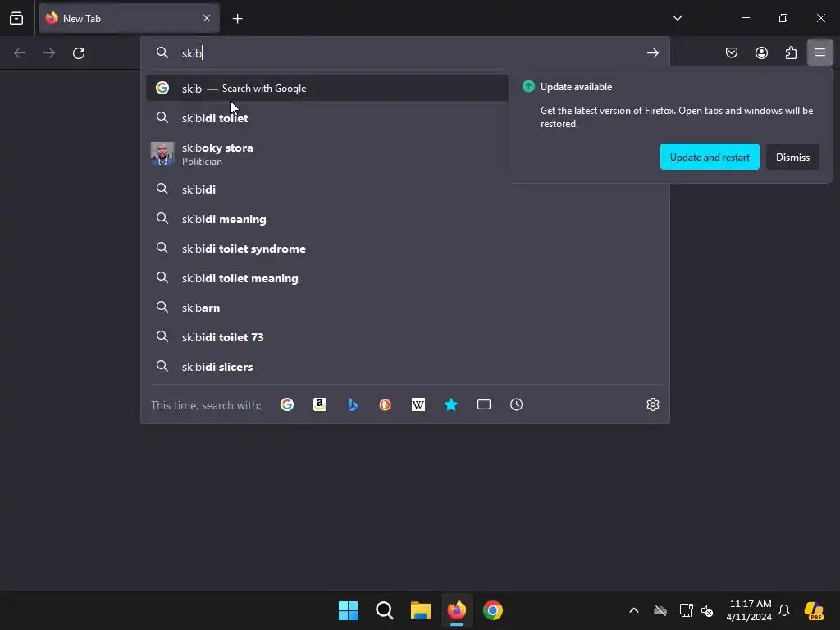The image size is (840, 630).
Task: Select 'skibidi toilet syndrome' suggestion
Action: [404, 248]
